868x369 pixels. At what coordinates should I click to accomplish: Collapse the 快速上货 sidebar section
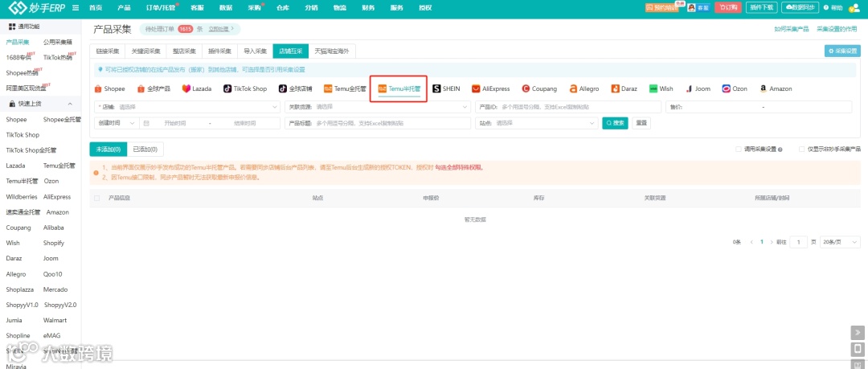(x=70, y=105)
